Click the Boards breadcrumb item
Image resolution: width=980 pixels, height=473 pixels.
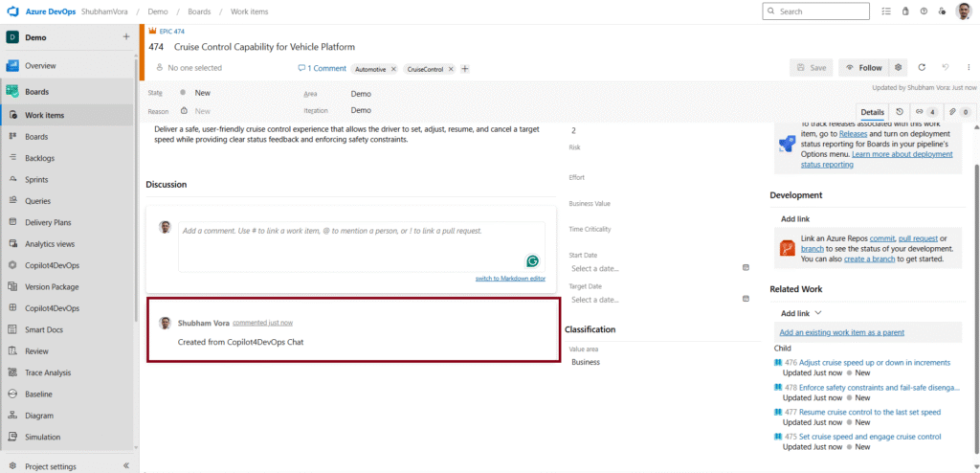pos(200,11)
